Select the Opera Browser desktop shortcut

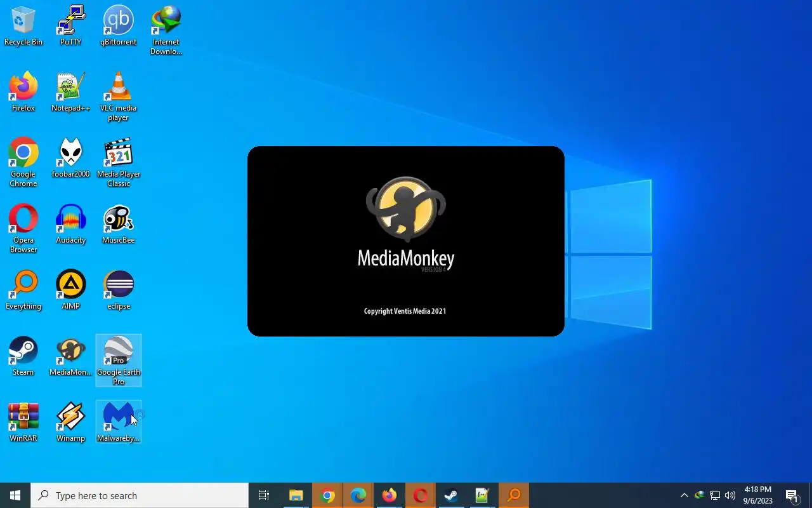[x=23, y=229]
